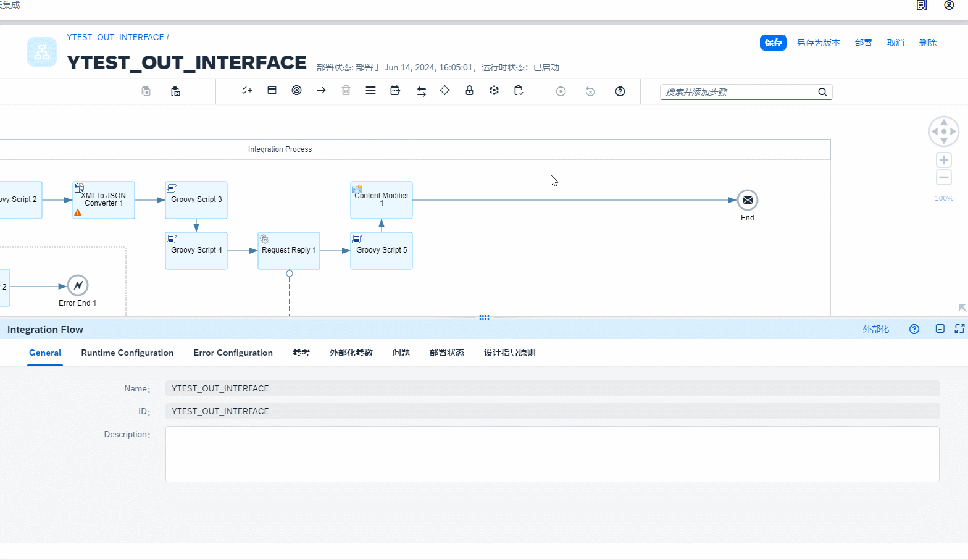Zoom out the canvas with minus button

pyautogui.click(x=943, y=178)
